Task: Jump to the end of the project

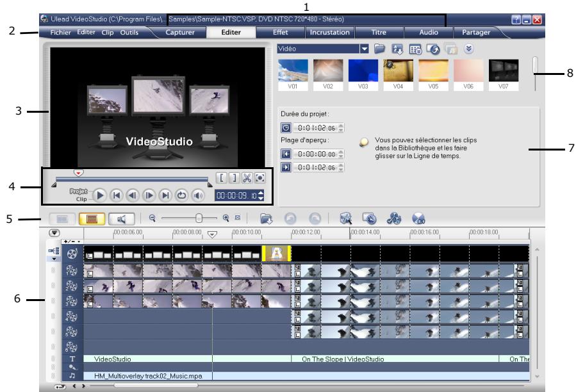Action: click(165, 195)
